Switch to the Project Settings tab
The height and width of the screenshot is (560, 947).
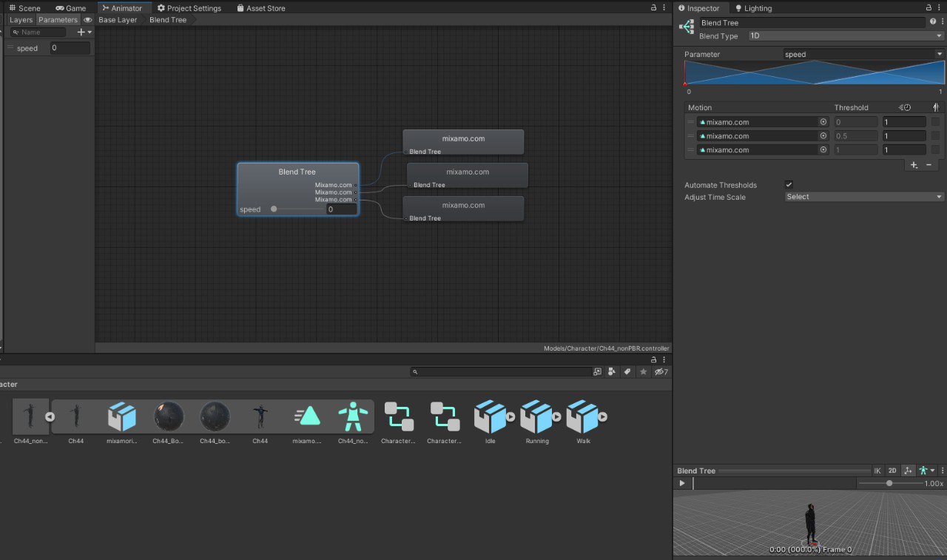(189, 8)
